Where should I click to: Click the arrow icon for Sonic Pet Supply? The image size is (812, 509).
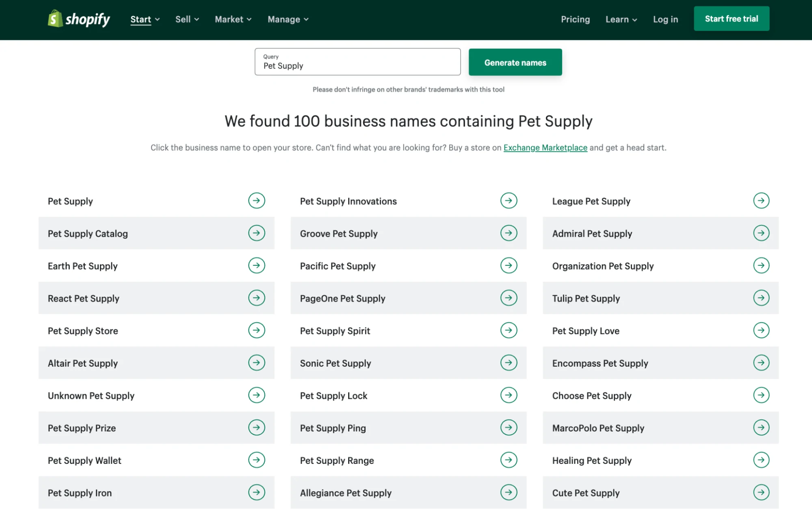pos(508,363)
